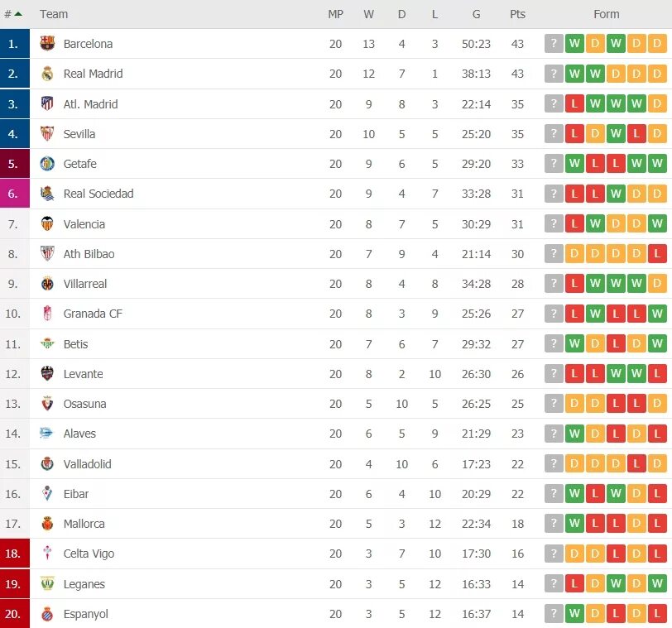Screen dimensions: 672x628
Task: Click the Barcelona club crest icon
Action: coord(47,44)
